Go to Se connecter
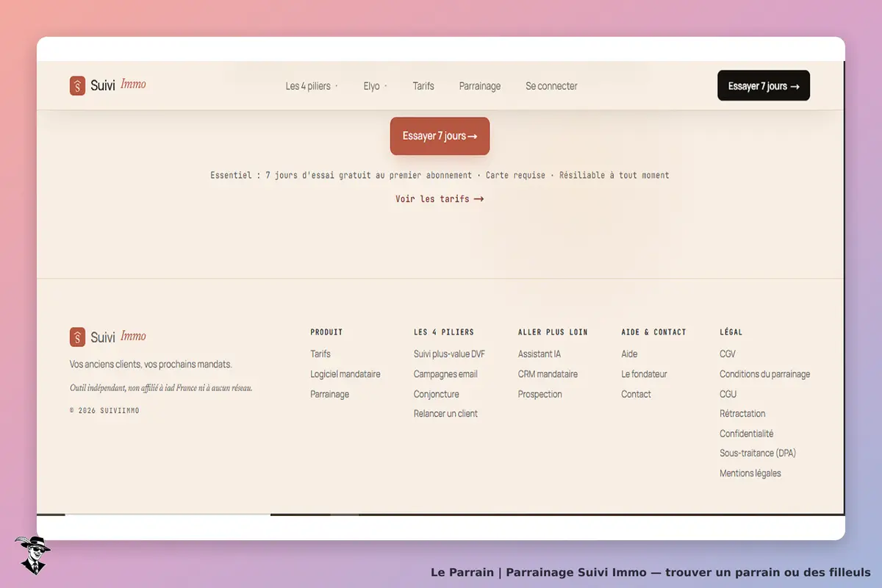Screen dimensions: 882x588 (x=551, y=86)
